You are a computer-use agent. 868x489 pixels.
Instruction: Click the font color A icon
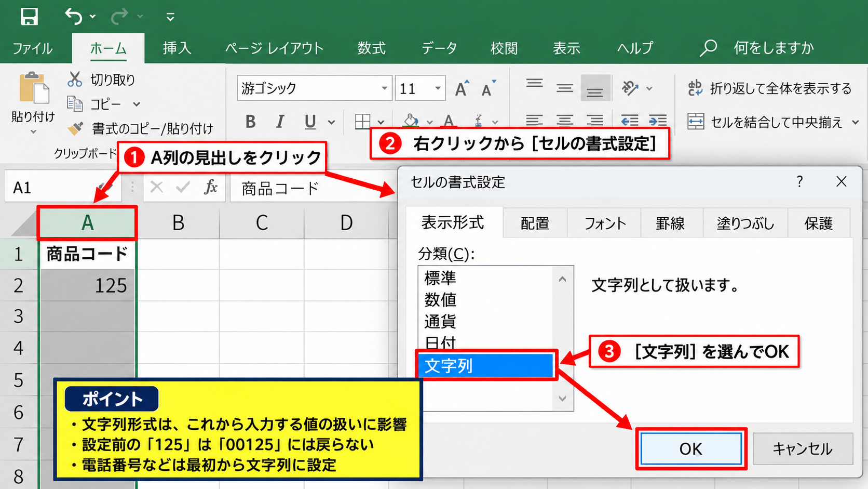(x=449, y=121)
